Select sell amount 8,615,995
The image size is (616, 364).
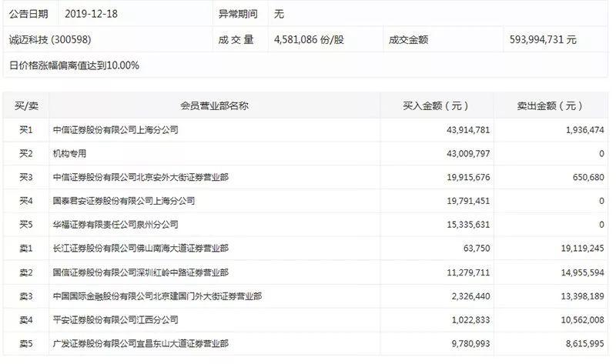585,343
